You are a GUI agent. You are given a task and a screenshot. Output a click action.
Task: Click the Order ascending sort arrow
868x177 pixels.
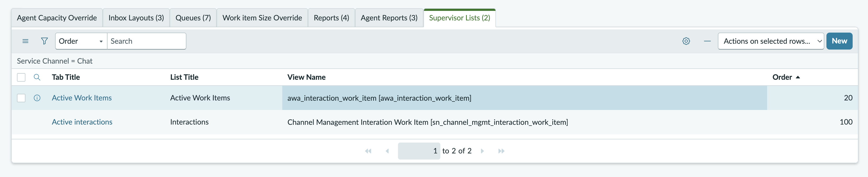tap(798, 77)
